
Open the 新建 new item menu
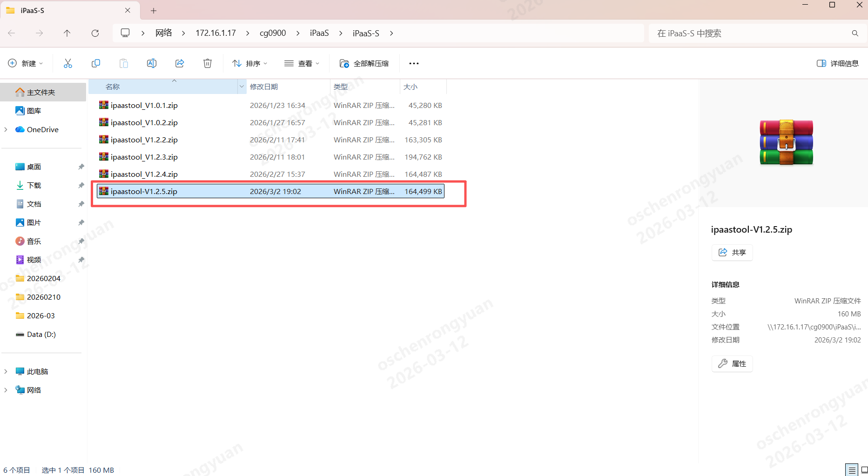click(26, 63)
